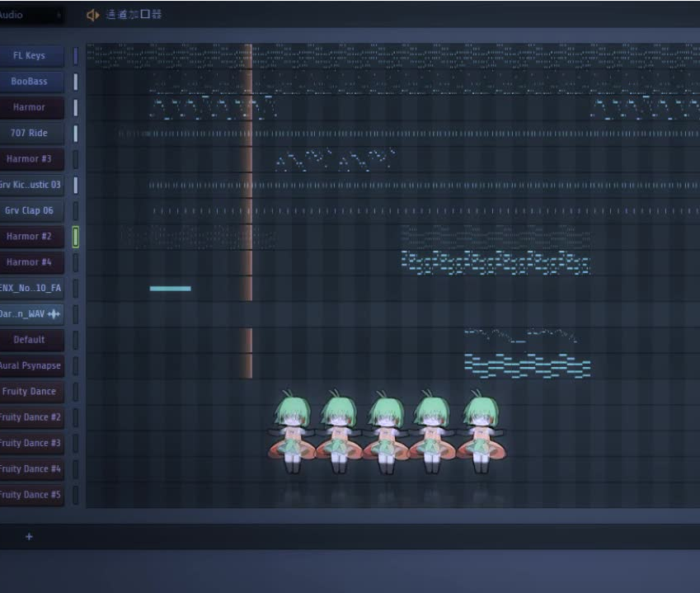Open the Fruity Dance #4 channel
Viewport: 700px width, 593px height.
point(31,469)
